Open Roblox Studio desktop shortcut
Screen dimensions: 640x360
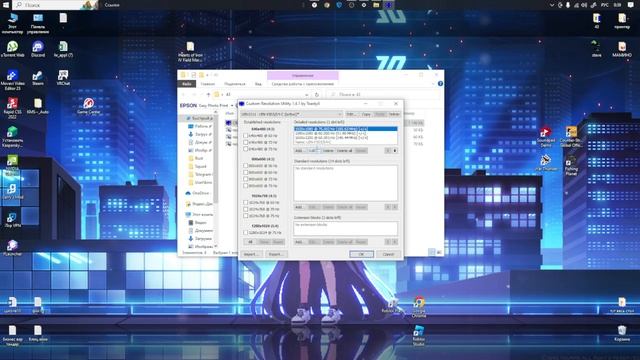[418, 336]
